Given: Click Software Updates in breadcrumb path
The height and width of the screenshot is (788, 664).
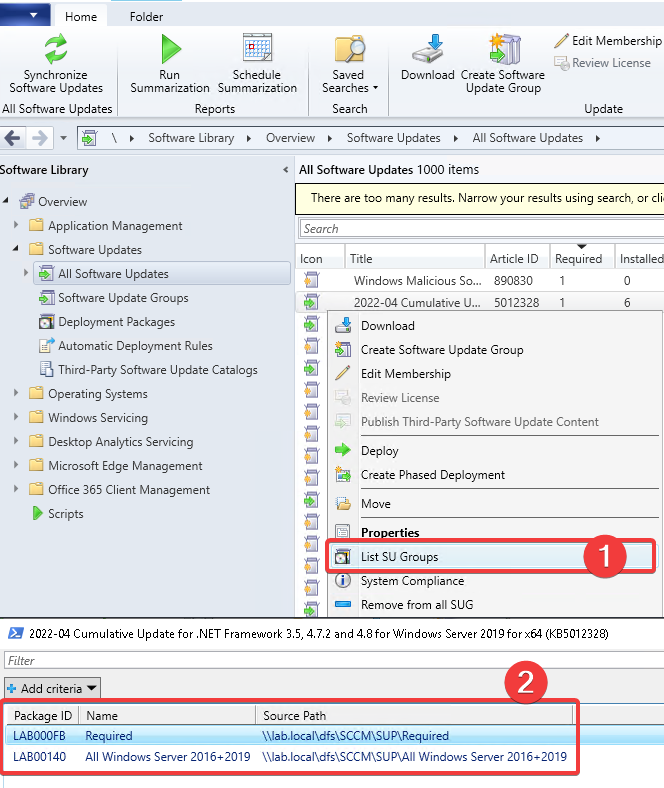Looking at the screenshot, I should tap(394, 138).
